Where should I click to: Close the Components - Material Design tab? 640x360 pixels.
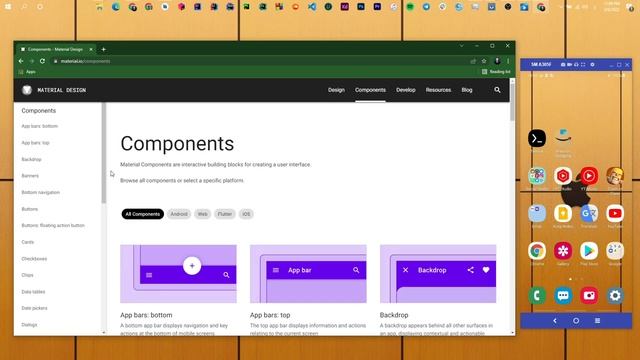coord(91,49)
